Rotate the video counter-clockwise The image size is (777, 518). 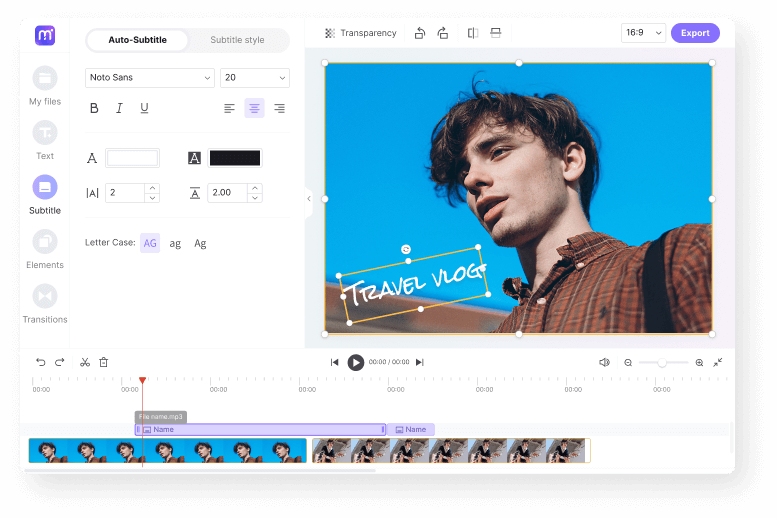(x=420, y=33)
